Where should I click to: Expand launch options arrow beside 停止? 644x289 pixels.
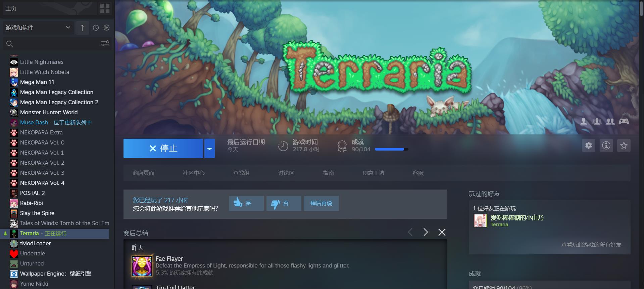click(209, 148)
